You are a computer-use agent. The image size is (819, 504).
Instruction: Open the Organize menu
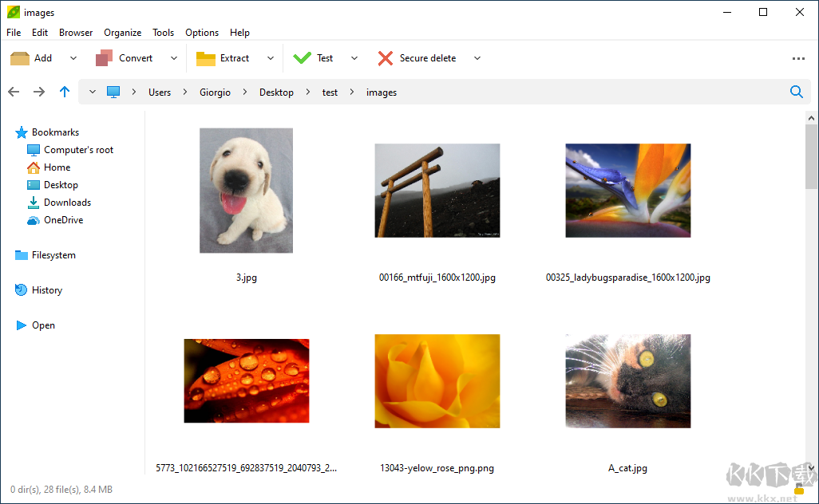click(x=122, y=33)
